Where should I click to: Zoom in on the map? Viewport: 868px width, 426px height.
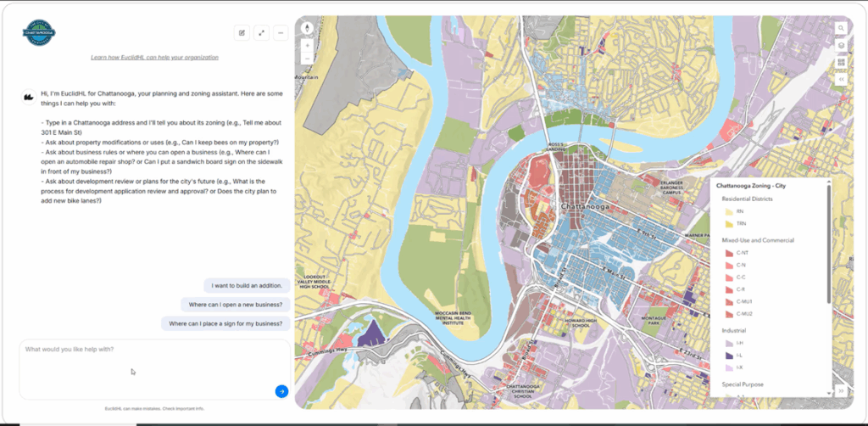coord(307,46)
